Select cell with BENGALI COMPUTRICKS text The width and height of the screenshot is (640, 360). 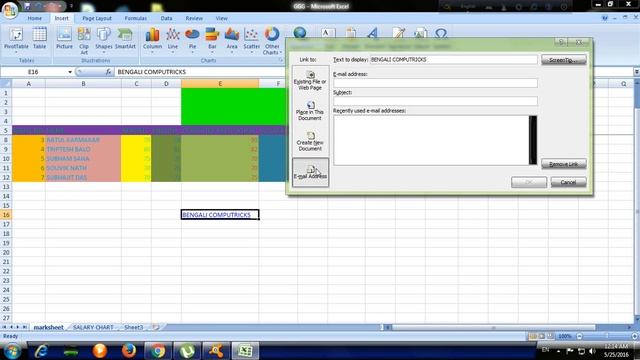tap(220, 215)
